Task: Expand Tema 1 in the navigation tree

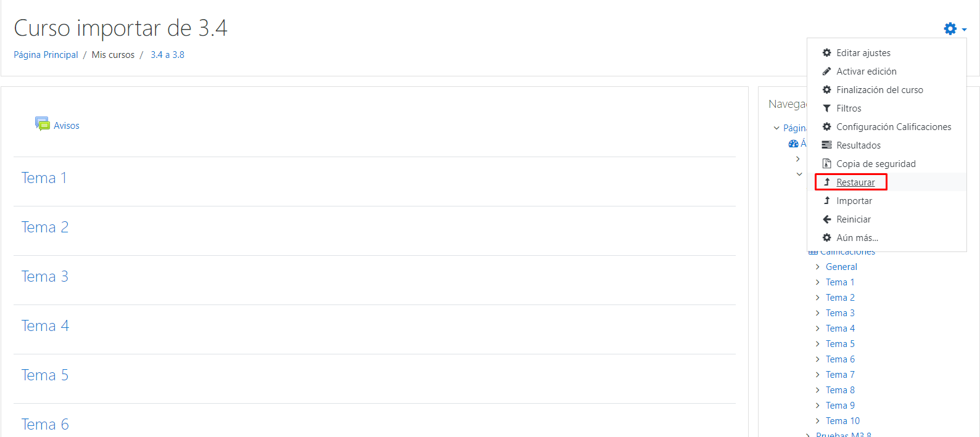Action: pyautogui.click(x=818, y=282)
